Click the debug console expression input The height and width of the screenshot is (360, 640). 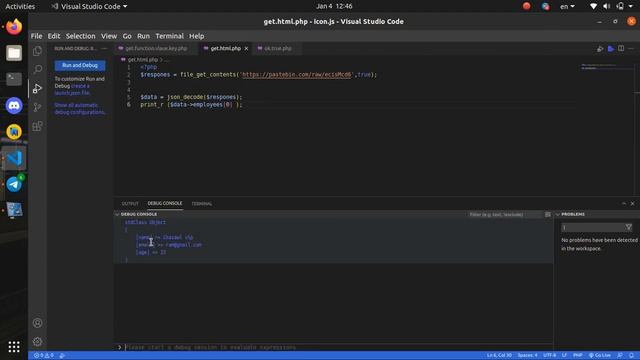338,347
